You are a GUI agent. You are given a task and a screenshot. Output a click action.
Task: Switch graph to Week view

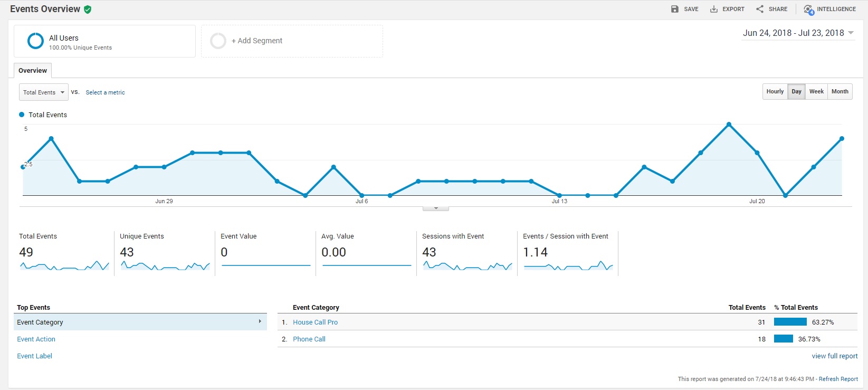pyautogui.click(x=816, y=91)
